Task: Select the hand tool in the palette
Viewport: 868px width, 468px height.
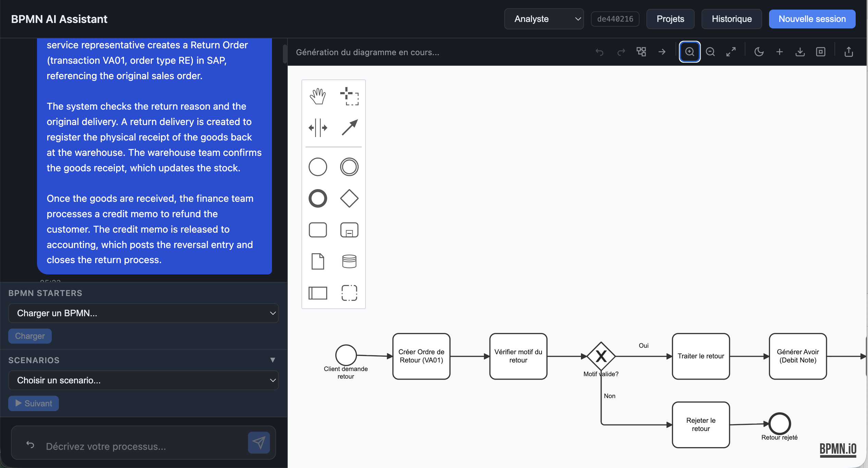Action: pyautogui.click(x=318, y=96)
